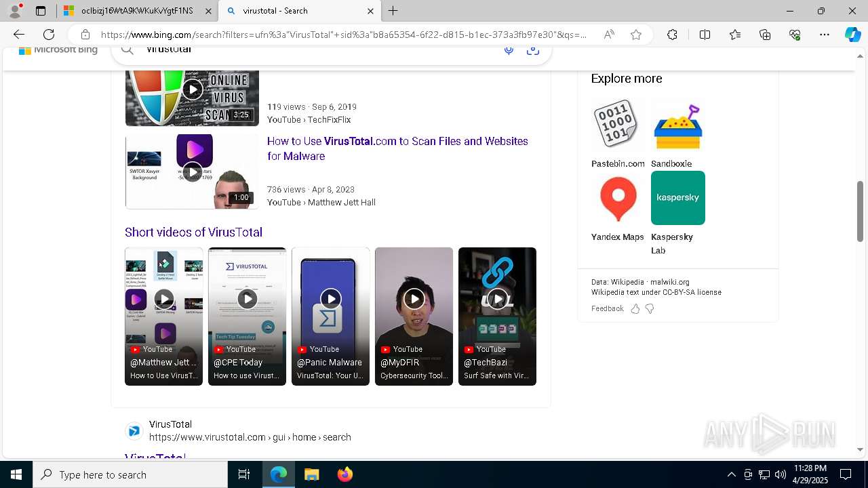Open the virustotal.com gui home search URL

coord(250,437)
